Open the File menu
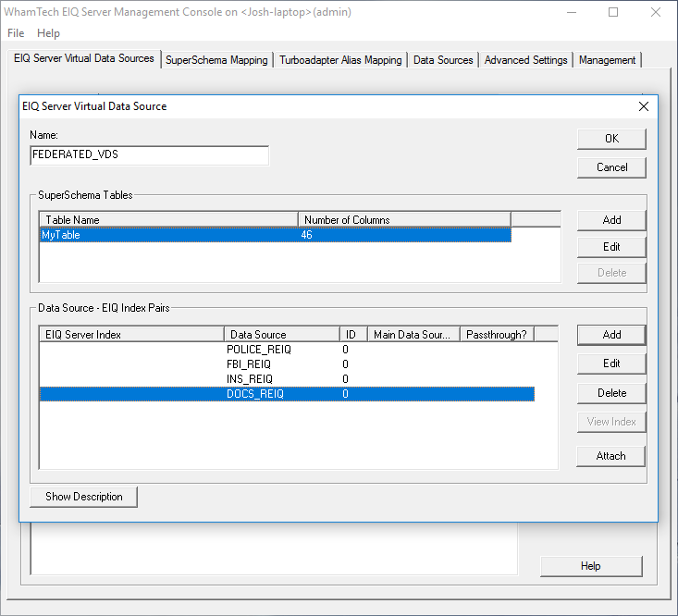This screenshot has width=678, height=616. [x=16, y=33]
